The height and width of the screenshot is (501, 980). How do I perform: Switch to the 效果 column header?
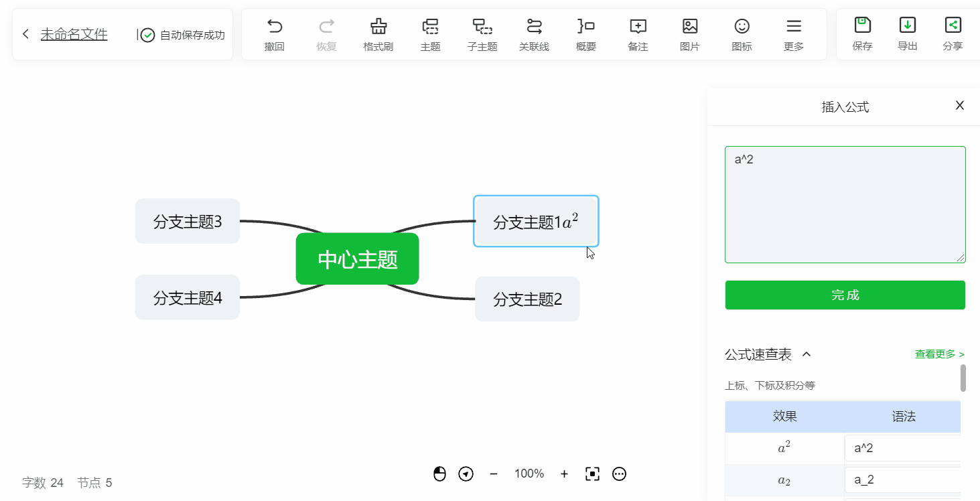coord(784,416)
